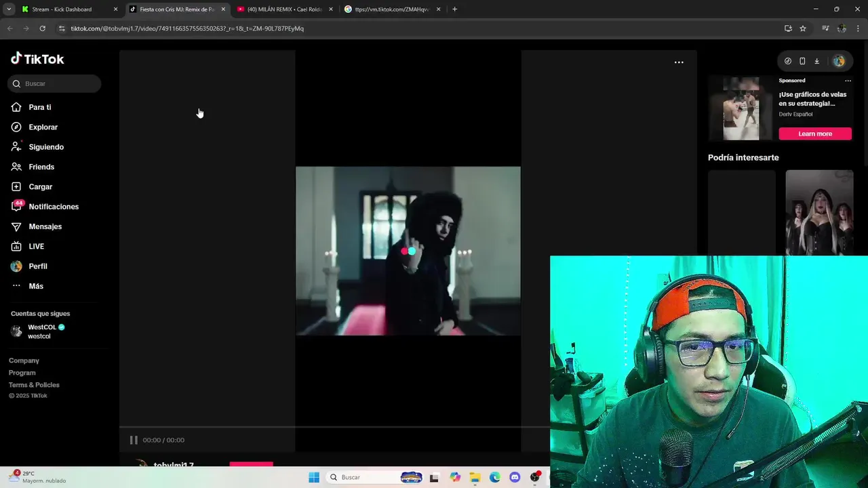The height and width of the screenshot is (488, 868).
Task: Open Microsoft Edge from taskbar
Action: 495,477
